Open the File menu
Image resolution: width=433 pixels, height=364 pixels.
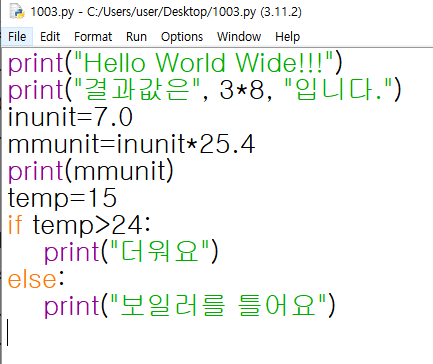[17, 37]
